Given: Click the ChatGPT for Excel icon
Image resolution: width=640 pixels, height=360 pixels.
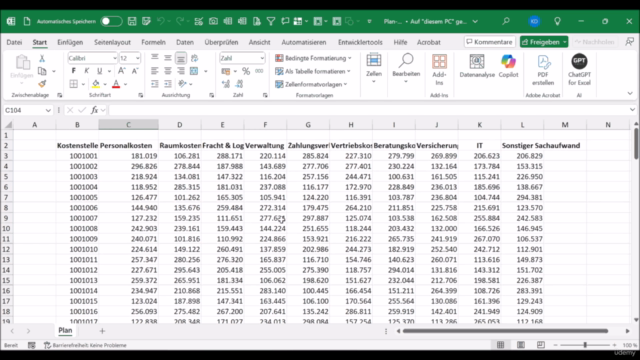Looking at the screenshot, I should point(579,70).
